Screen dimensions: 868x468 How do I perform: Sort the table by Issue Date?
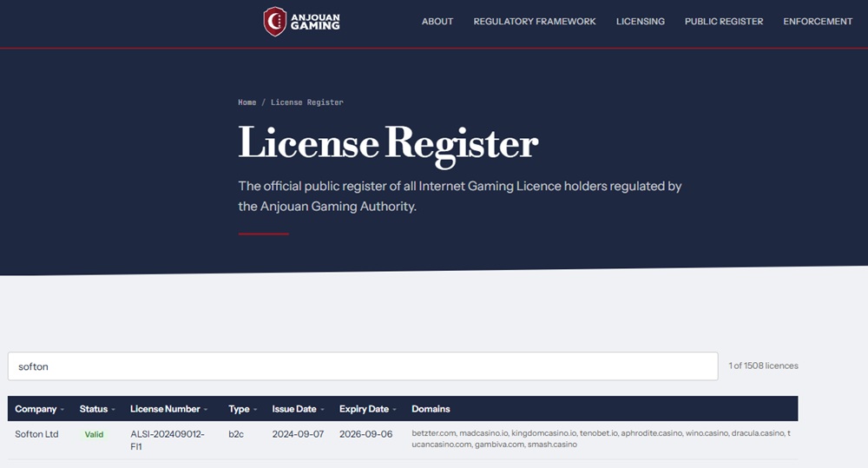point(298,409)
